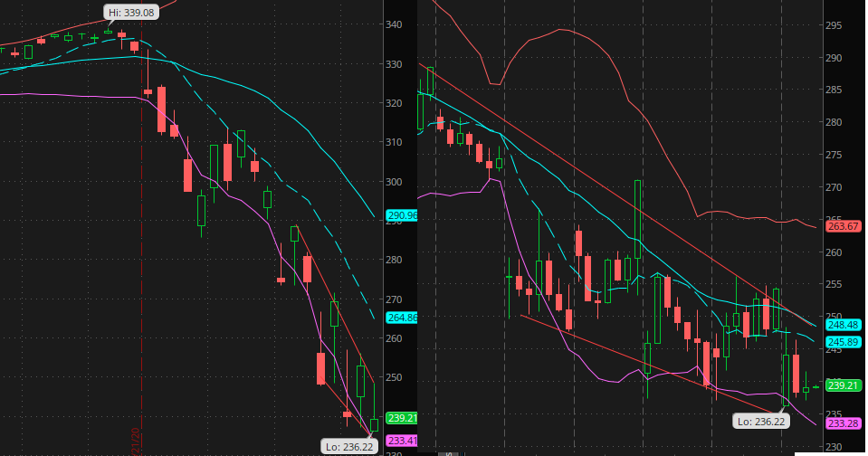Click green 239.21 last-price label on right chart
This screenshot has height=456, width=868.
click(x=843, y=385)
